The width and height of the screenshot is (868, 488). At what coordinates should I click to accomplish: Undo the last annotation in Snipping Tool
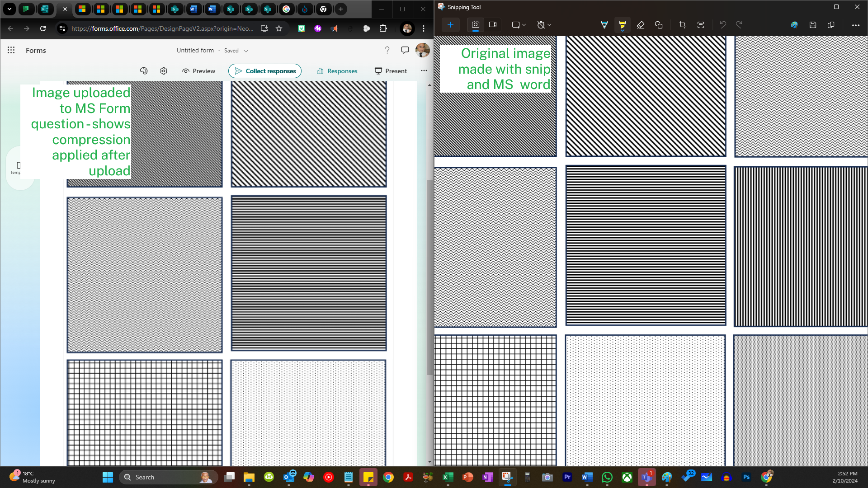(722, 25)
